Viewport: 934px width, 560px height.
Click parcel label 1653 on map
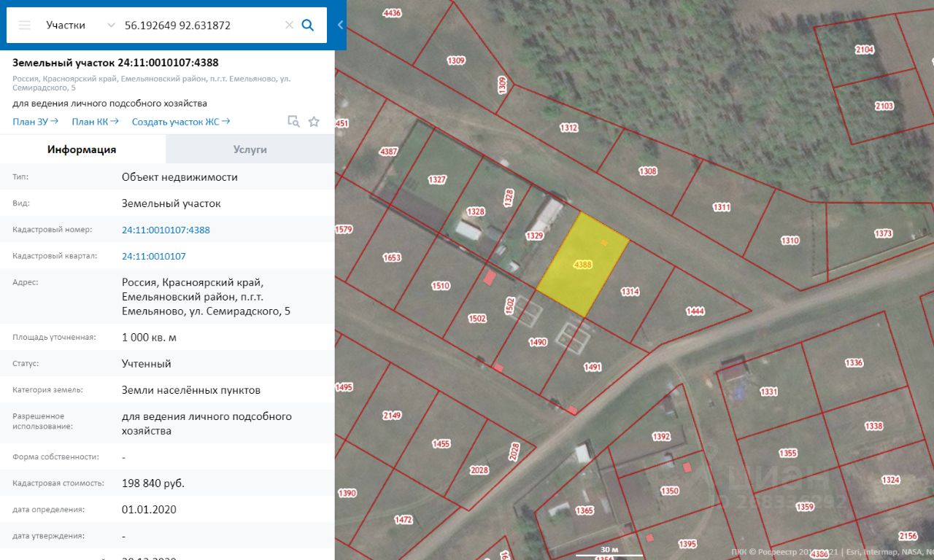(x=392, y=257)
